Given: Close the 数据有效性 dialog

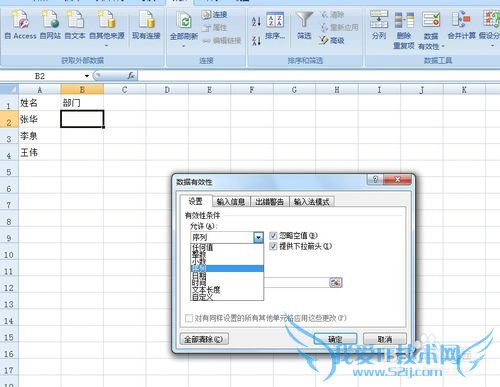Looking at the screenshot, I should point(397,180).
